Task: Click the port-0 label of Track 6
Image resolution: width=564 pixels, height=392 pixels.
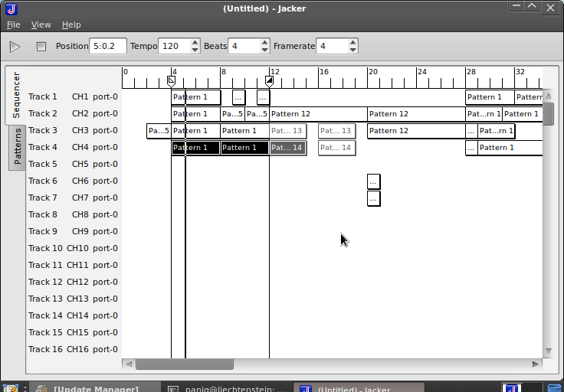Action: [105, 181]
